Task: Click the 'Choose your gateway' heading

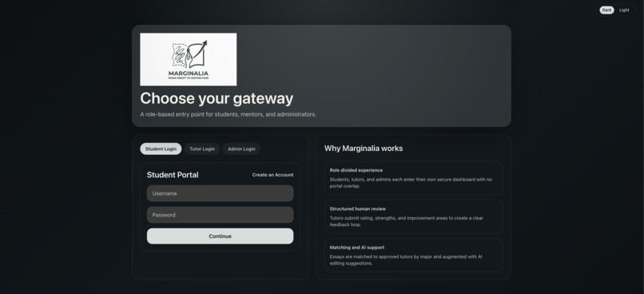Action: (217, 98)
